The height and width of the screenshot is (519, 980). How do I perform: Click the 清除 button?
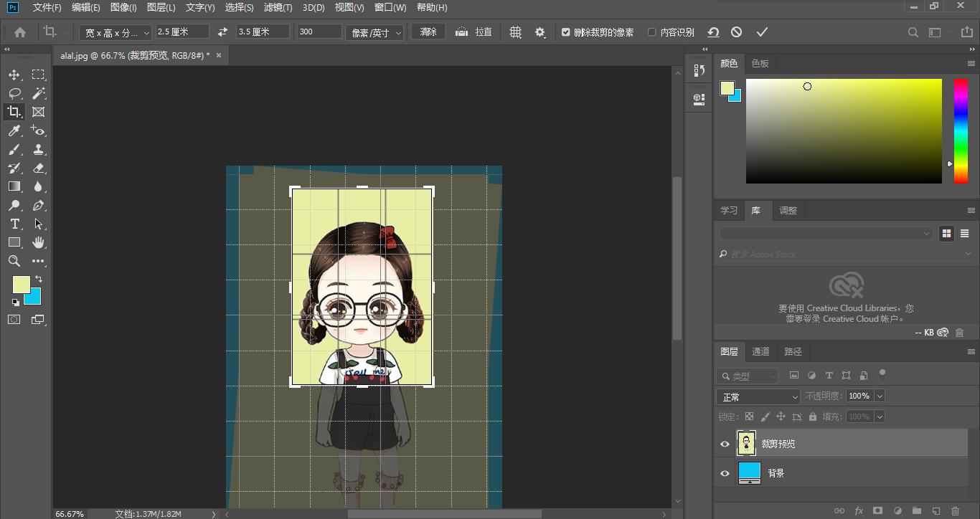(428, 32)
